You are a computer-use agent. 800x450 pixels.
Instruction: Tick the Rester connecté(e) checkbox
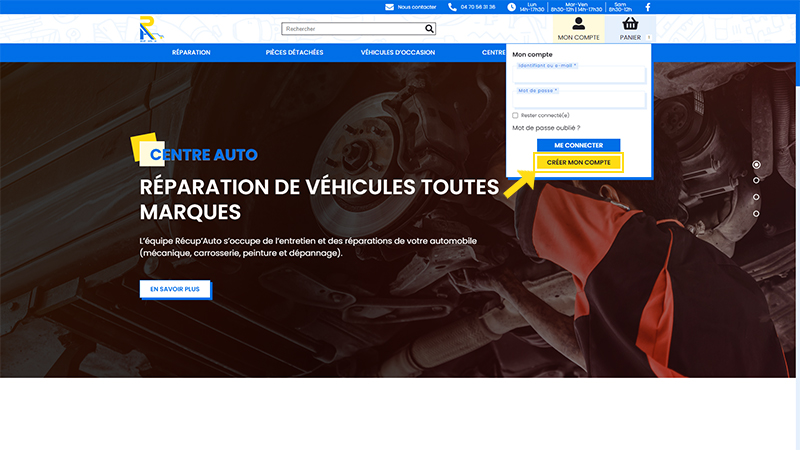[515, 115]
